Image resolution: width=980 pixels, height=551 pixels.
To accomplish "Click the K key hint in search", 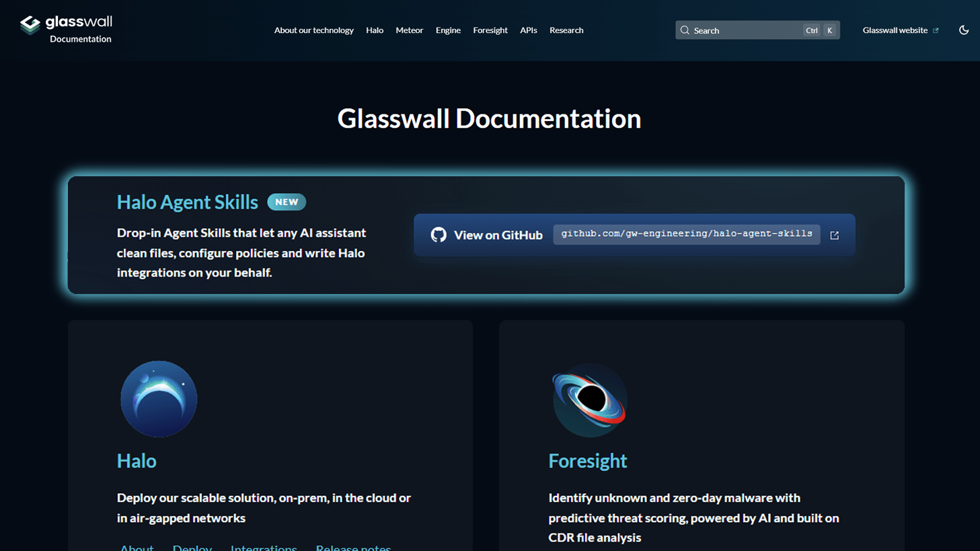I will pyautogui.click(x=829, y=30).
